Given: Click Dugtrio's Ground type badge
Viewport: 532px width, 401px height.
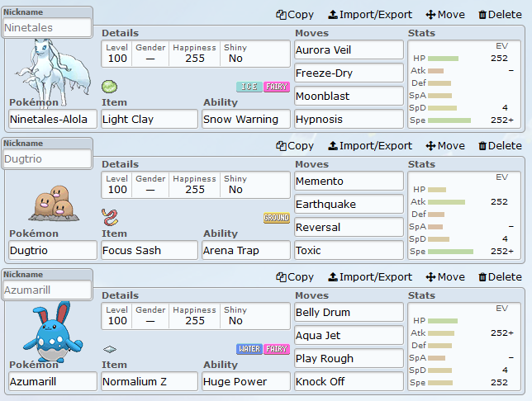Looking at the screenshot, I should 276,218.
